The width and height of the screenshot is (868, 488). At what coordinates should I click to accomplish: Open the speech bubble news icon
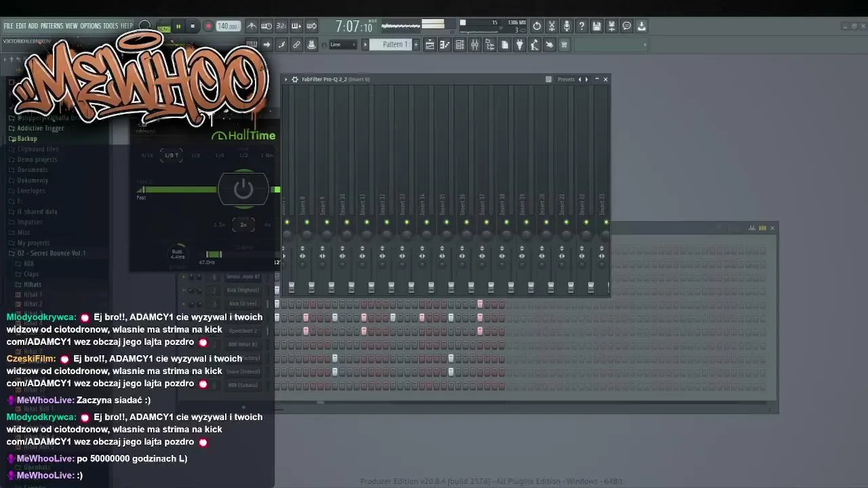(627, 26)
